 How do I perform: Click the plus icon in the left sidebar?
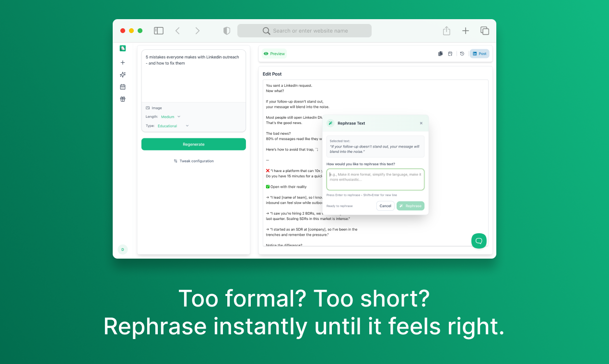(x=123, y=63)
